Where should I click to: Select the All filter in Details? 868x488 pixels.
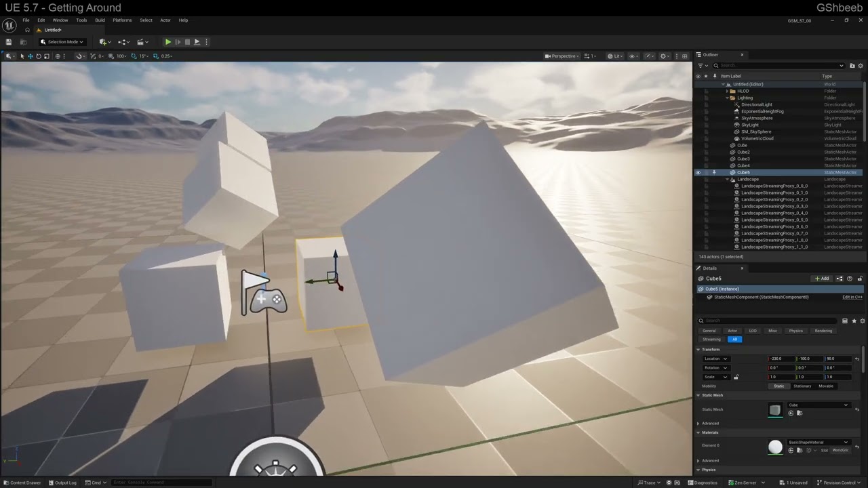[734, 339]
